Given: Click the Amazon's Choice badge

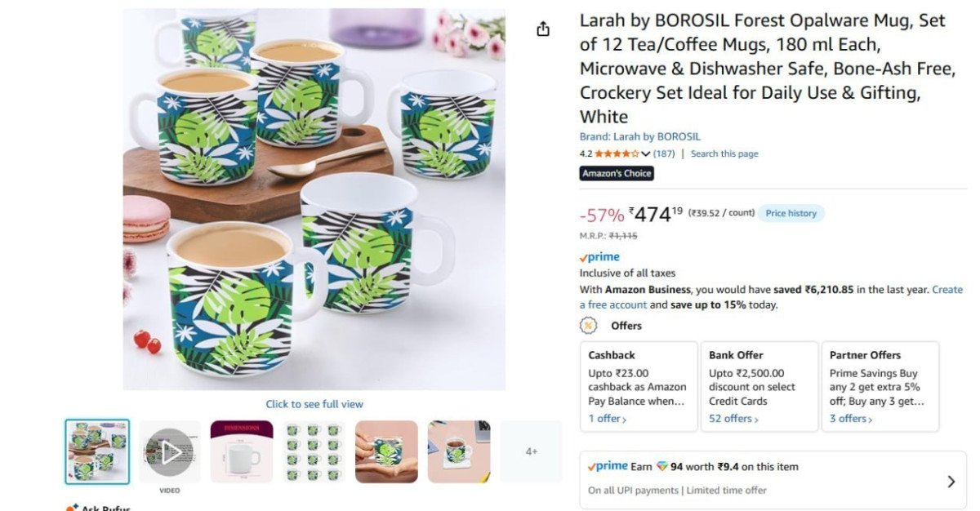Looking at the screenshot, I should coord(617,173).
